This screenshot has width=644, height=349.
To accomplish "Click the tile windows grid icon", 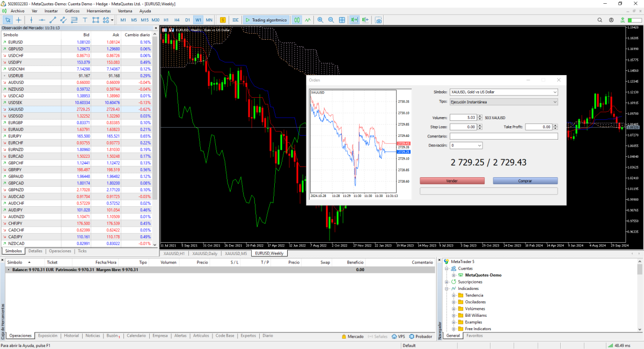I will click(342, 20).
